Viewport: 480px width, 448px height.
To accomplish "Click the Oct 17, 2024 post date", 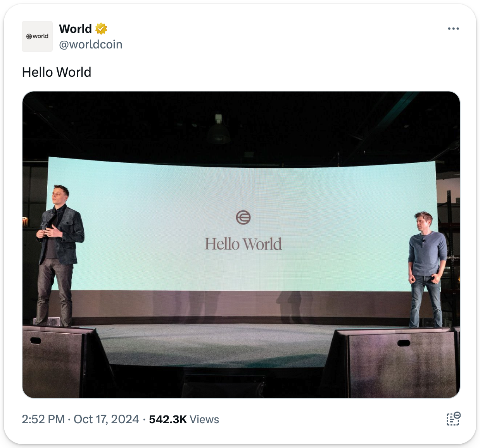I will [106, 419].
